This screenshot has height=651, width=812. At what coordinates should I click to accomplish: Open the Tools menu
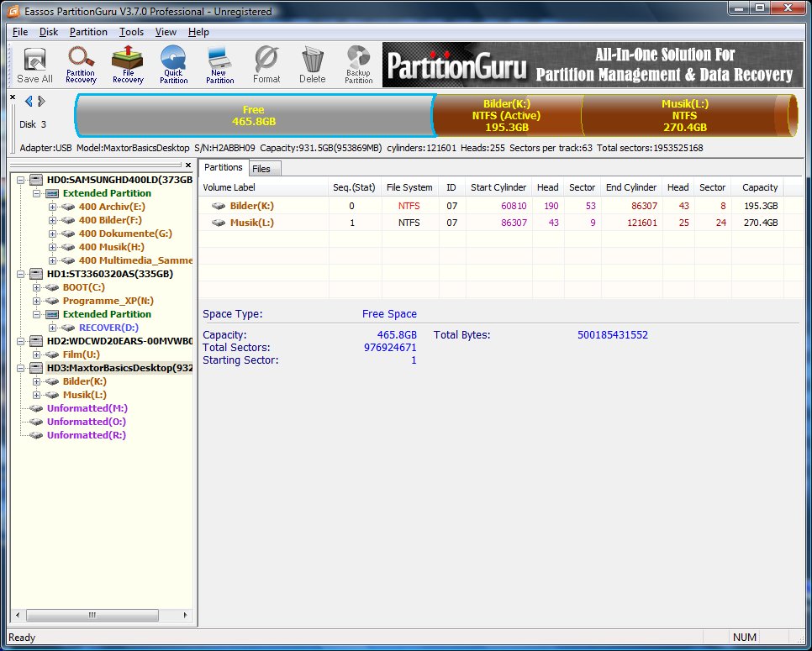[x=131, y=32]
